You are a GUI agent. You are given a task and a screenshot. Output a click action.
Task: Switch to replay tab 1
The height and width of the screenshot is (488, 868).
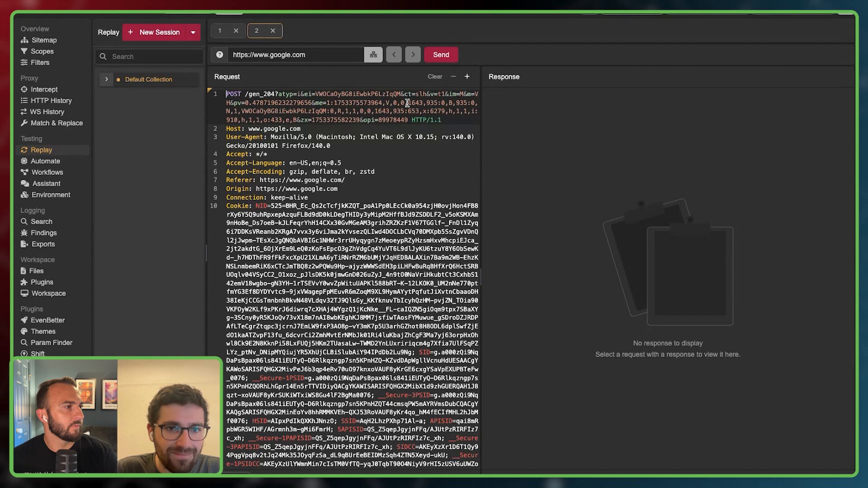tap(220, 31)
